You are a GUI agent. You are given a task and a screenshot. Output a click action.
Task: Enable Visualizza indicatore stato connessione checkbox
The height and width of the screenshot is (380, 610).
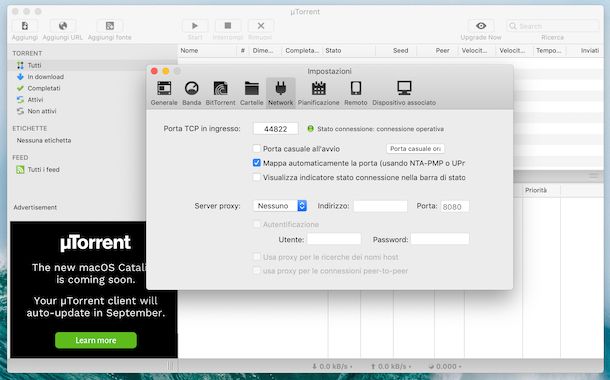point(256,177)
